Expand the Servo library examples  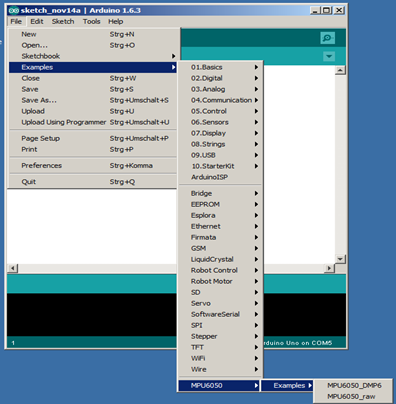pos(220,303)
